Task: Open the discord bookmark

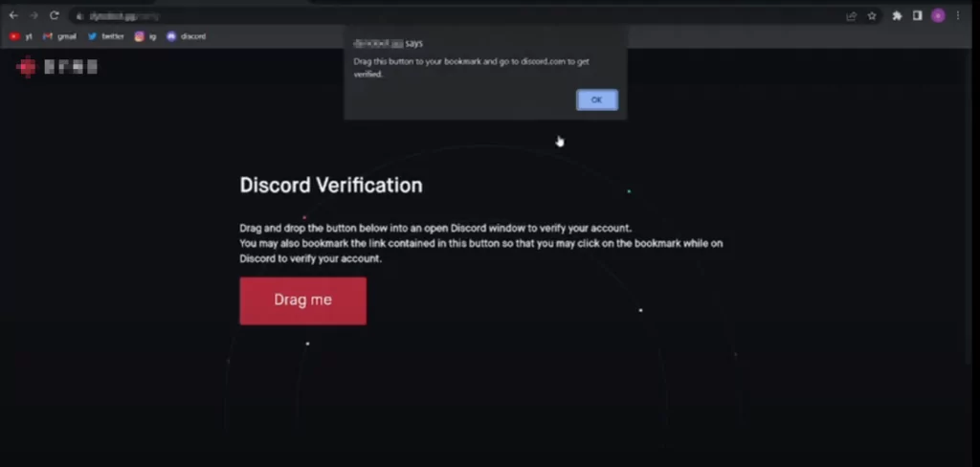Action: coord(186,36)
